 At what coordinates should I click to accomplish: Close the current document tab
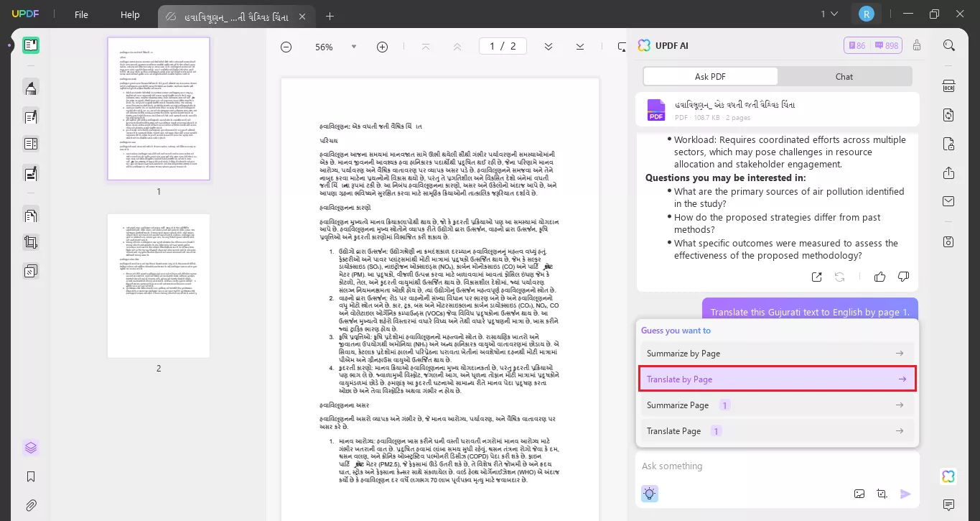pos(302,16)
